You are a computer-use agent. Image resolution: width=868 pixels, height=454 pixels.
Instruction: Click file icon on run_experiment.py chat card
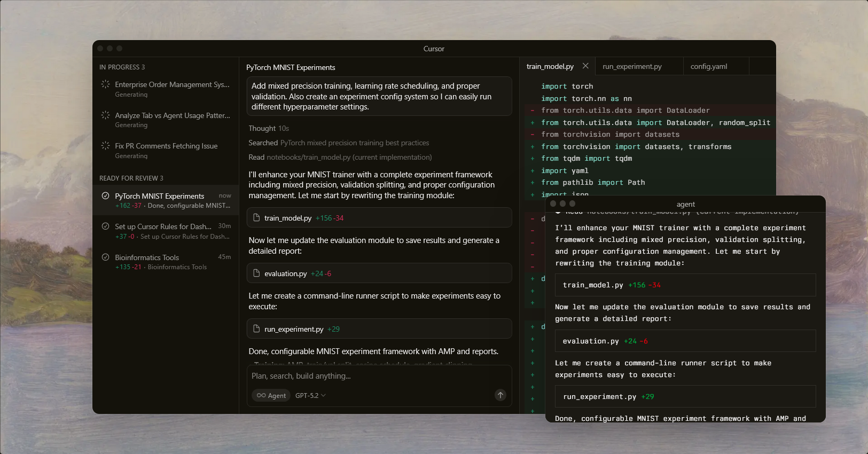point(256,329)
